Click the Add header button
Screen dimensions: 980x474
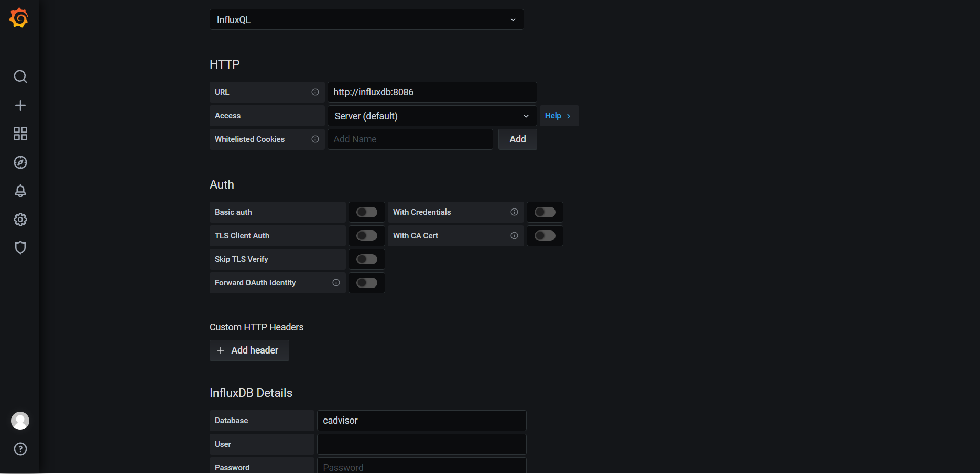pos(249,350)
